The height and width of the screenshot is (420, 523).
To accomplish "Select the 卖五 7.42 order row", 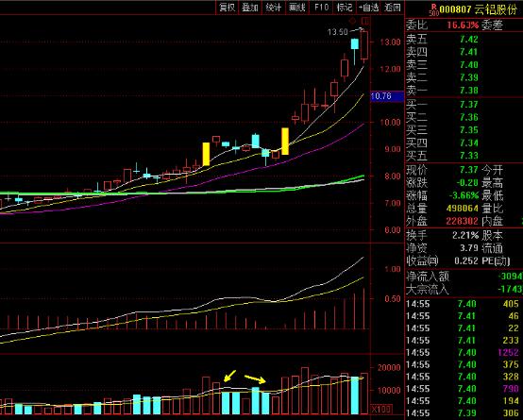I will (464, 39).
